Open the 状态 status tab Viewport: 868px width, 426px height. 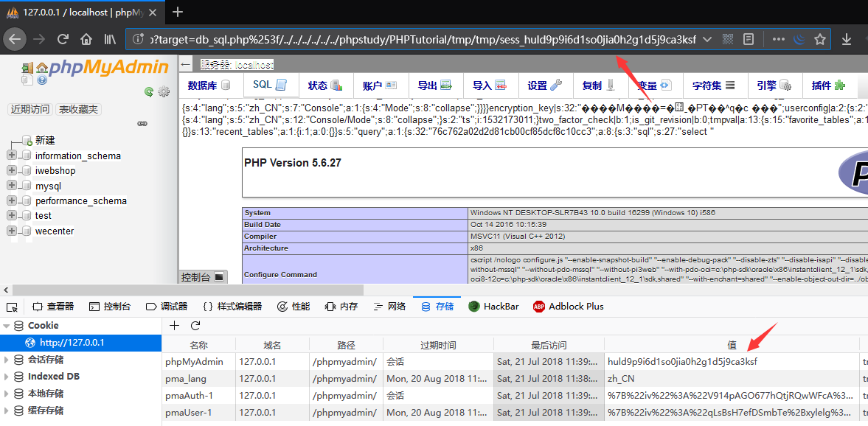coord(325,85)
